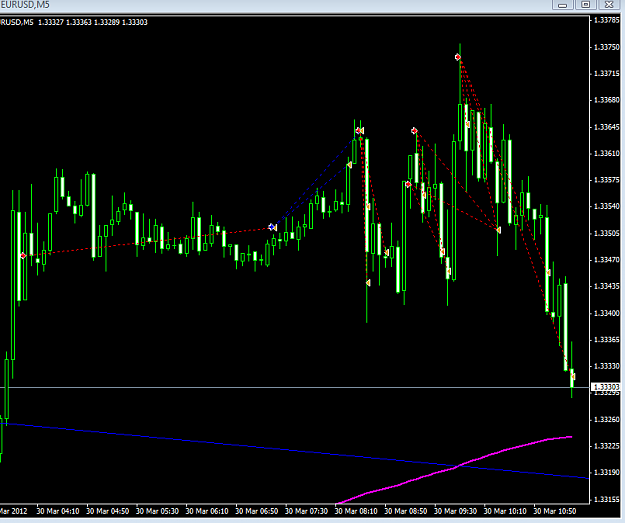625x523 pixels.
Task: Click price scale label 1.33575
Action: pyautogui.click(x=607, y=180)
